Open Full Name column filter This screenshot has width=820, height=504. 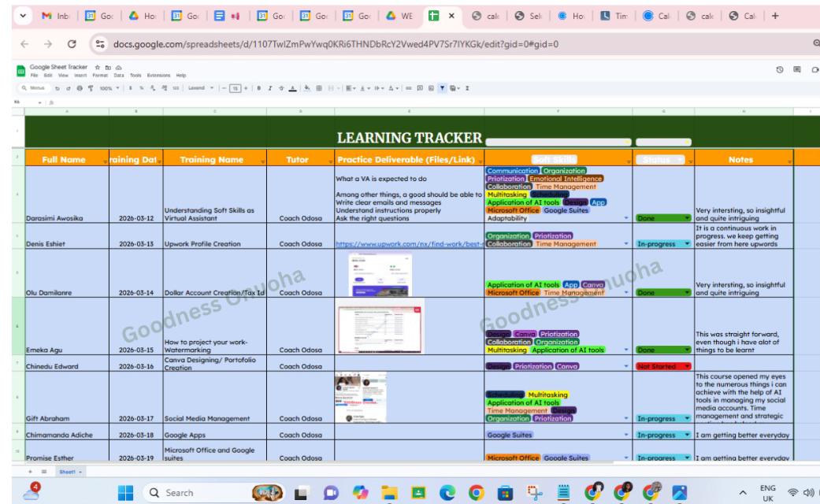pos(105,162)
